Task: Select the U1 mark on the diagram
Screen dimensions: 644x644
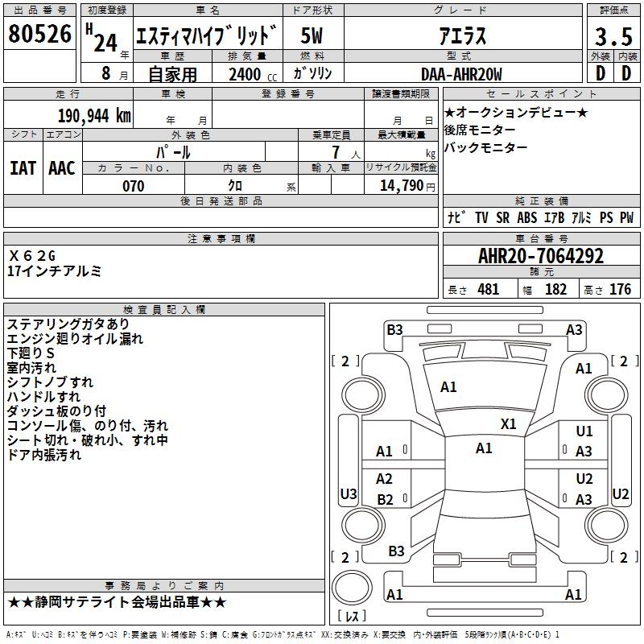Action: [584, 431]
